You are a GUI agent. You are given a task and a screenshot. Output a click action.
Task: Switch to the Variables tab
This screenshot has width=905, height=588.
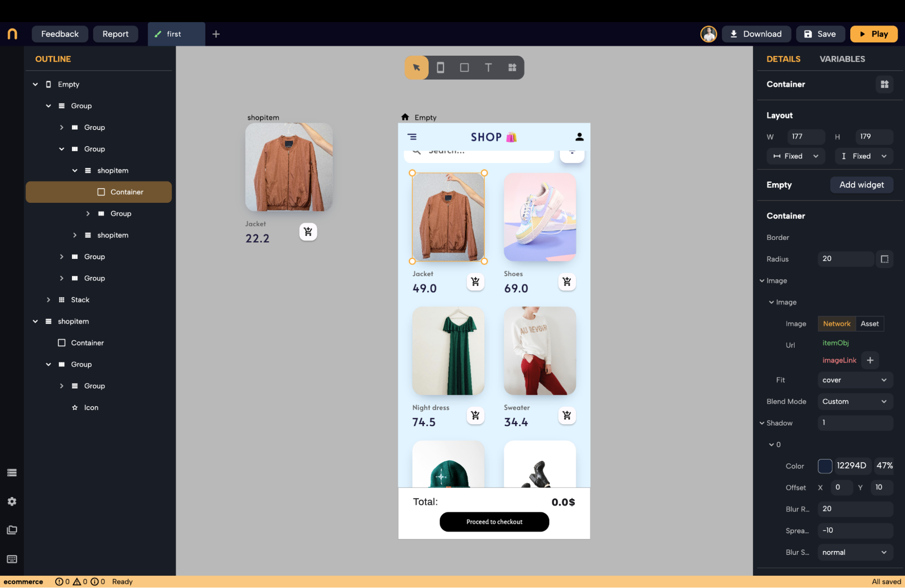point(843,59)
